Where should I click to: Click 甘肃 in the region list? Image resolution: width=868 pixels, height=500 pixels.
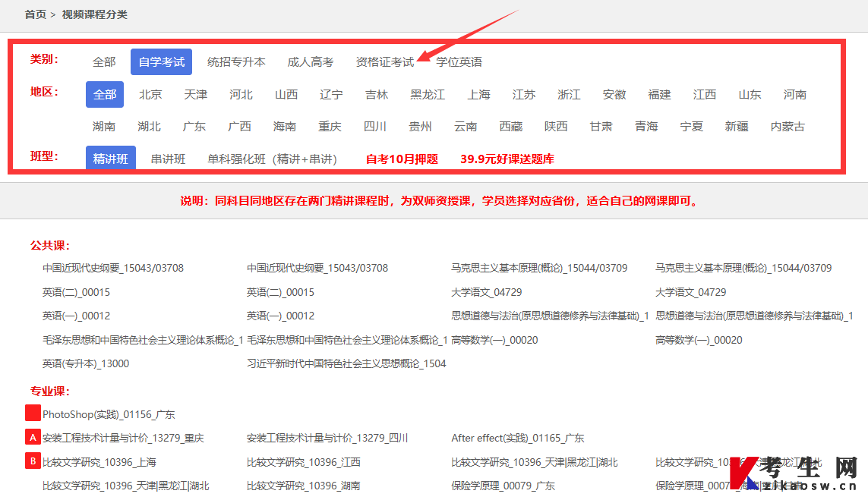click(601, 127)
